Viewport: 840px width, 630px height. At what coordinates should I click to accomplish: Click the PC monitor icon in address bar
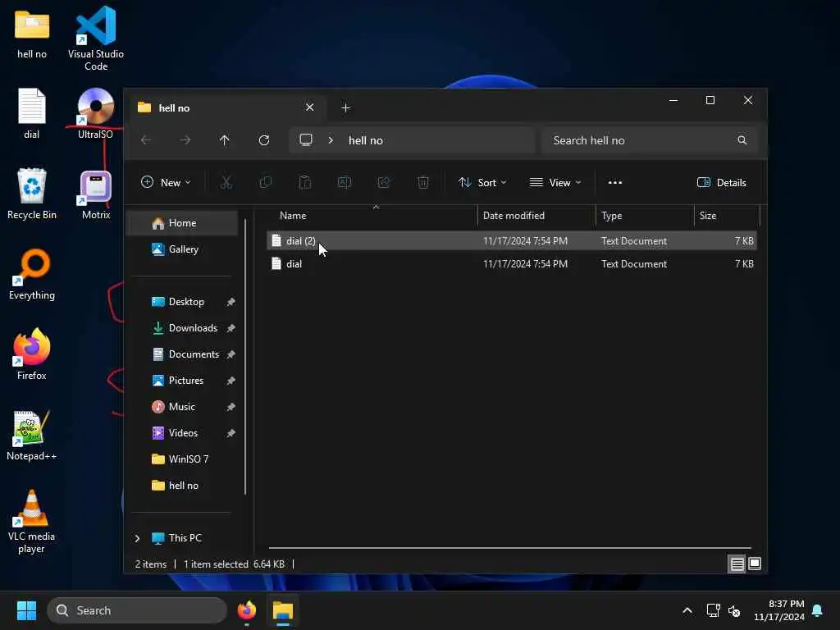pyautogui.click(x=306, y=139)
